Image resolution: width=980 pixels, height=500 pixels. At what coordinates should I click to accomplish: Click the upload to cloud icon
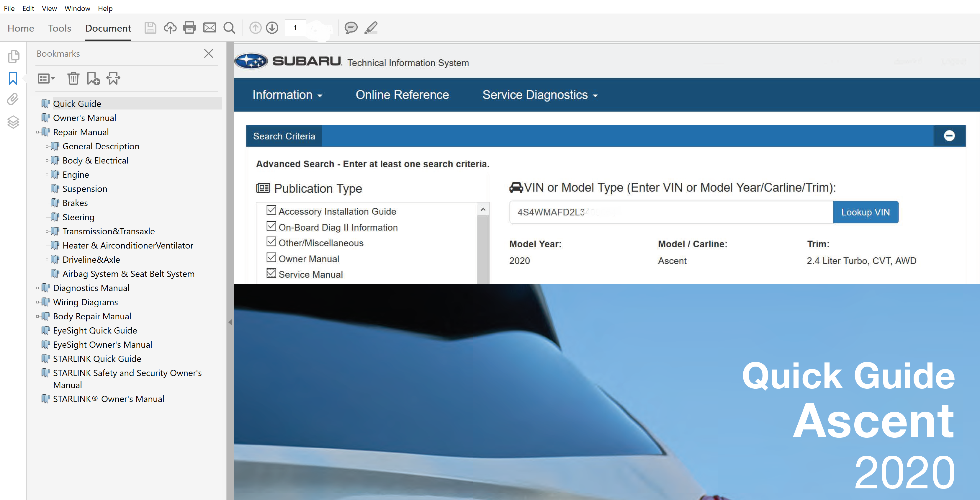(170, 28)
